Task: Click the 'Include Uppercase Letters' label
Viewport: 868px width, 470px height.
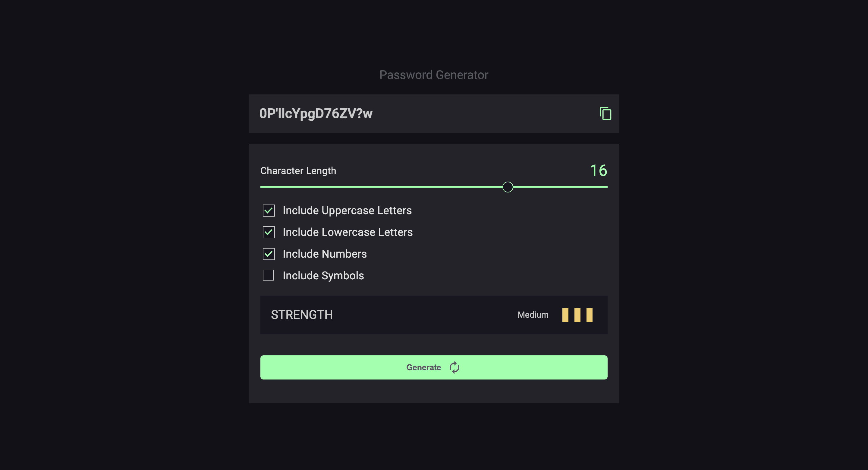Action: click(x=347, y=210)
